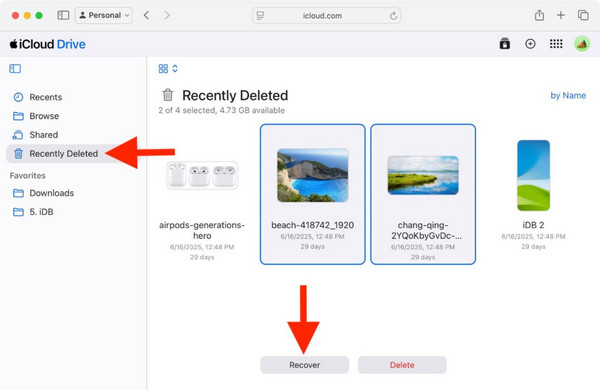Viewport: 600px width, 390px height.
Task: Click the Recently Deleted page heading
Action: point(235,96)
